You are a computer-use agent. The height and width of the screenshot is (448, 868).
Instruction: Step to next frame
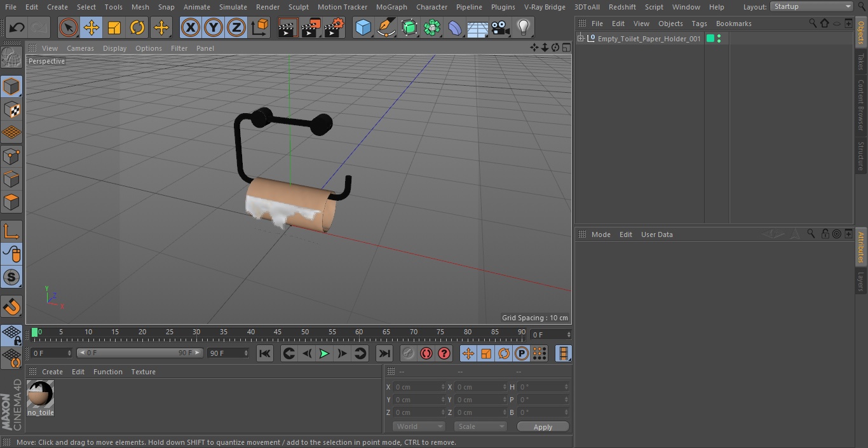tap(342, 353)
